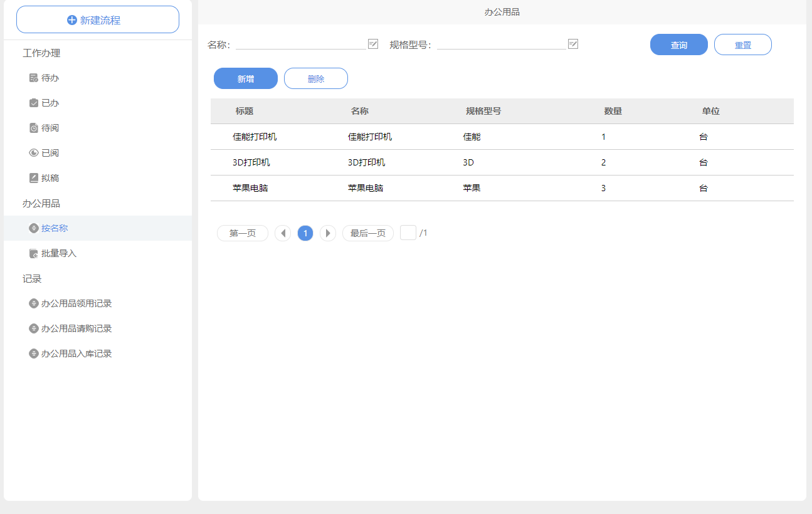This screenshot has height=514, width=812.
Task: Click the 删除 delete button
Action: 316,78
